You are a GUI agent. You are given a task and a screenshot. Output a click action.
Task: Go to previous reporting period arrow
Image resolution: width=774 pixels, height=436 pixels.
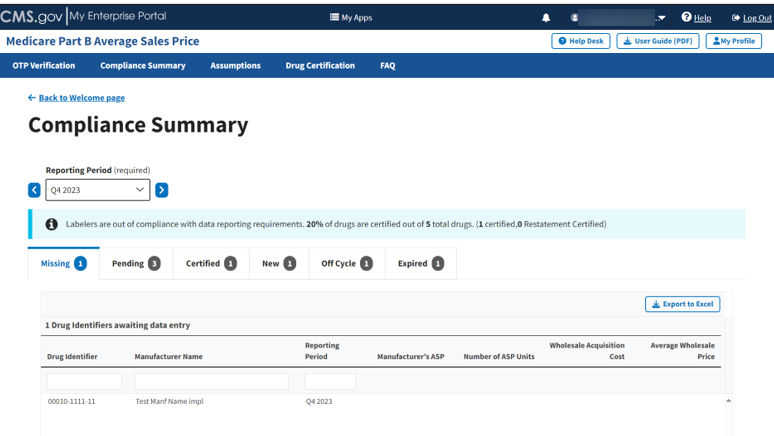pyautogui.click(x=34, y=190)
